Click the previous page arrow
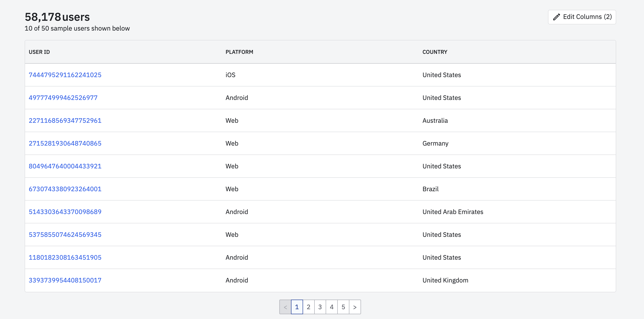Image resolution: width=644 pixels, height=319 pixels. tap(285, 307)
